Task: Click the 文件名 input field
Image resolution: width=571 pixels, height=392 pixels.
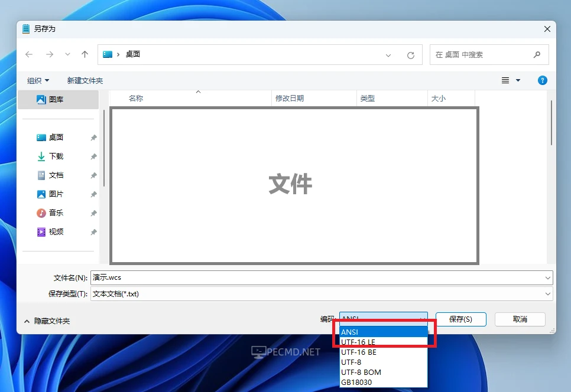Action: pyautogui.click(x=317, y=278)
